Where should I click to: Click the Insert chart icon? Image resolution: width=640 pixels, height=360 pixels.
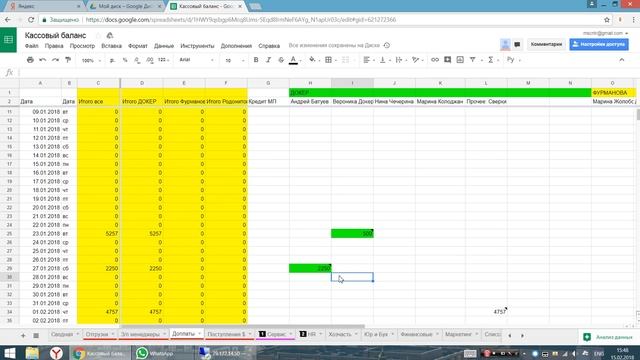(460, 60)
